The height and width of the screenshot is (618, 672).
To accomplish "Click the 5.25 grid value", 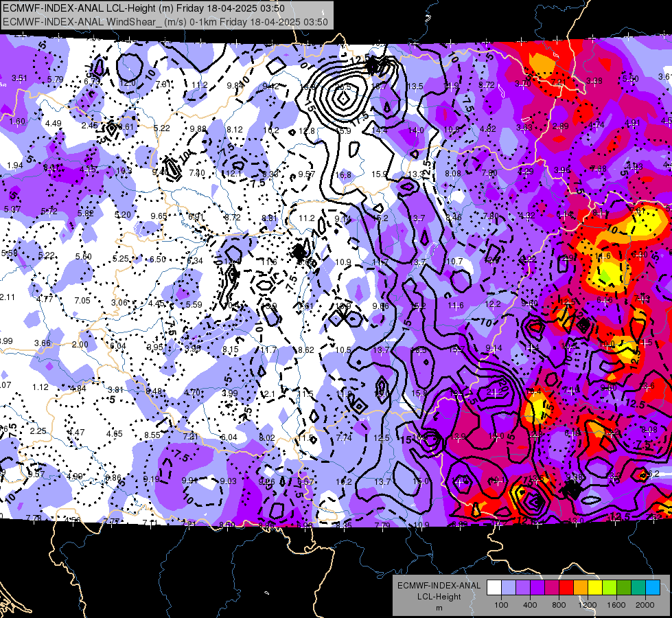I will click(120, 258).
